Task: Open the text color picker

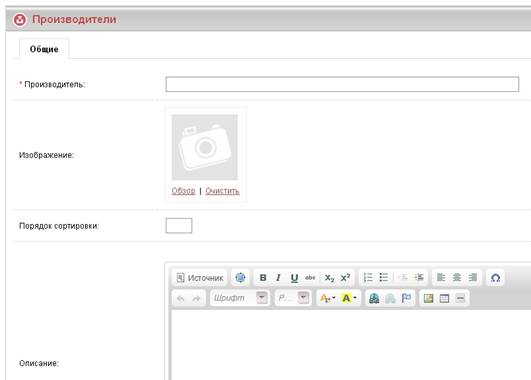Action: [327, 298]
